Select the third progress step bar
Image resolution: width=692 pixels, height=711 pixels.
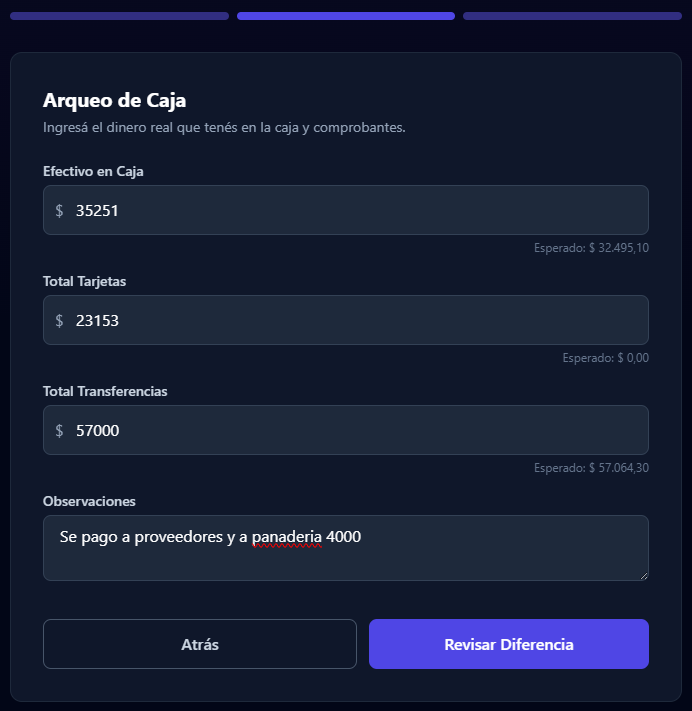coord(572,16)
